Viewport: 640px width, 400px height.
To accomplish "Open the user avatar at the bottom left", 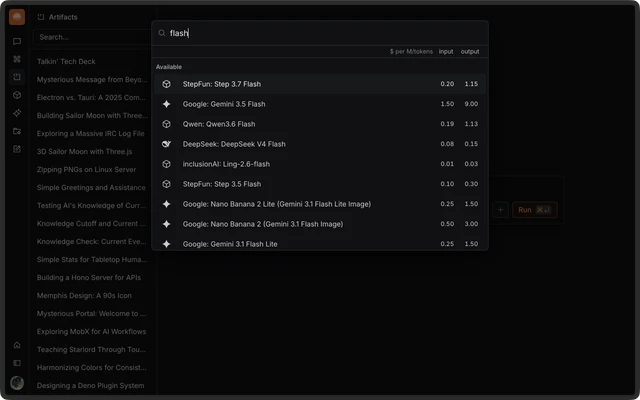I will tap(17, 383).
